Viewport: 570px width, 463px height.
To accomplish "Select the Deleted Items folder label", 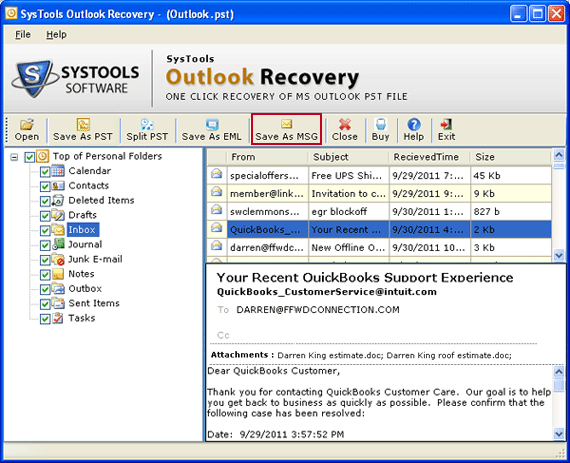I will pos(101,200).
